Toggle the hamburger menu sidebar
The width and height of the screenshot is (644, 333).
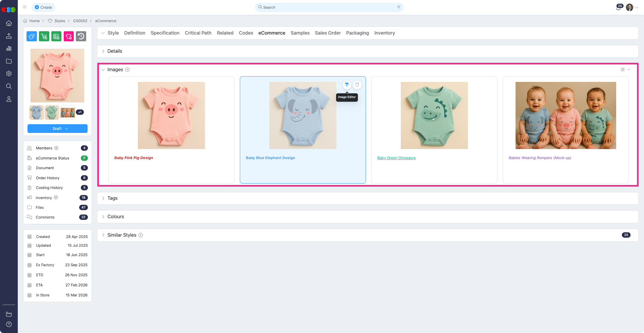25,7
